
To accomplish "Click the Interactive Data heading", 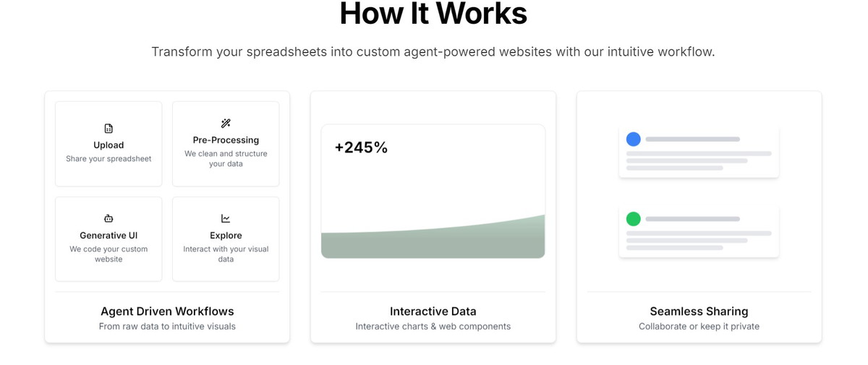I will (x=433, y=312).
